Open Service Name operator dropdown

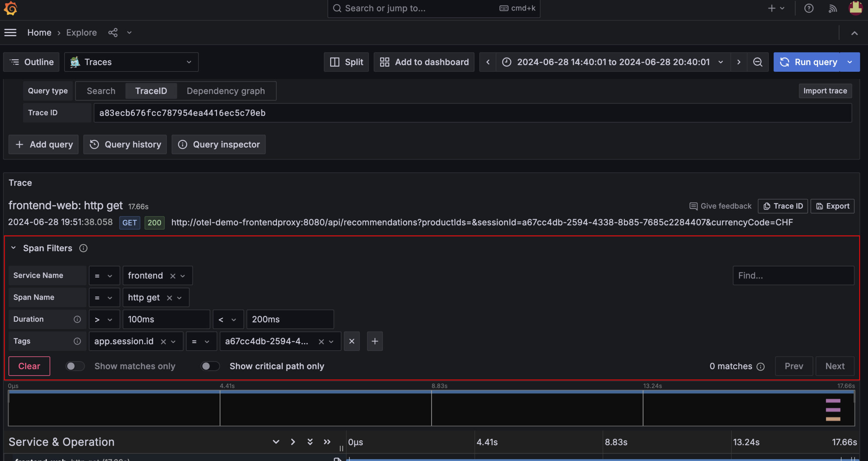(104, 275)
